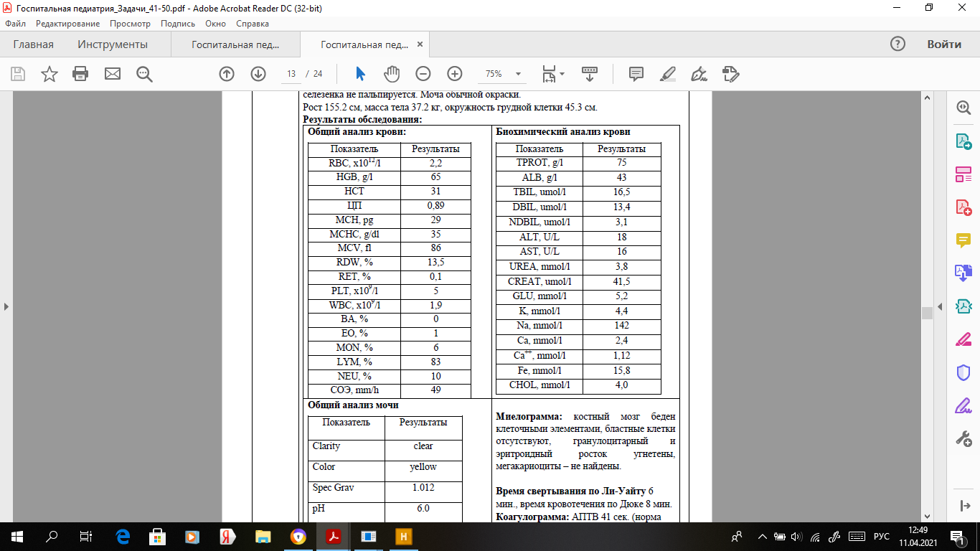Open Compress PDF teal sidebar icon
Image resolution: width=980 pixels, height=551 pixels.
point(963,306)
